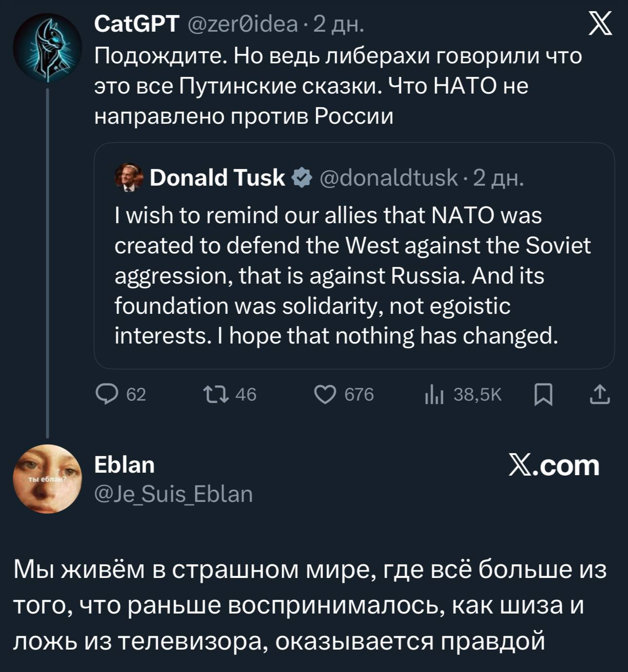Click Donald Tusk's small avatar

129,177
